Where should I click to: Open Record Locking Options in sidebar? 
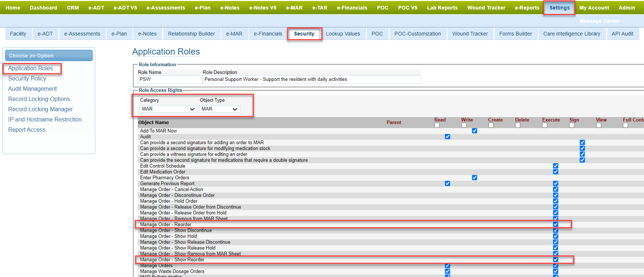tap(39, 99)
